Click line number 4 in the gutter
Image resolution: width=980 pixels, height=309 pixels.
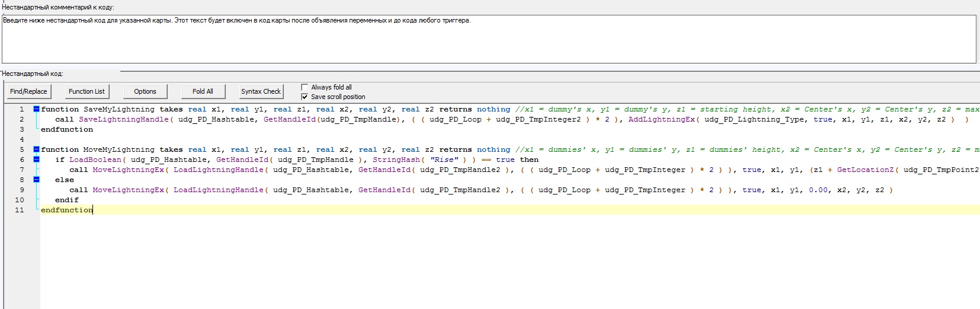21,139
